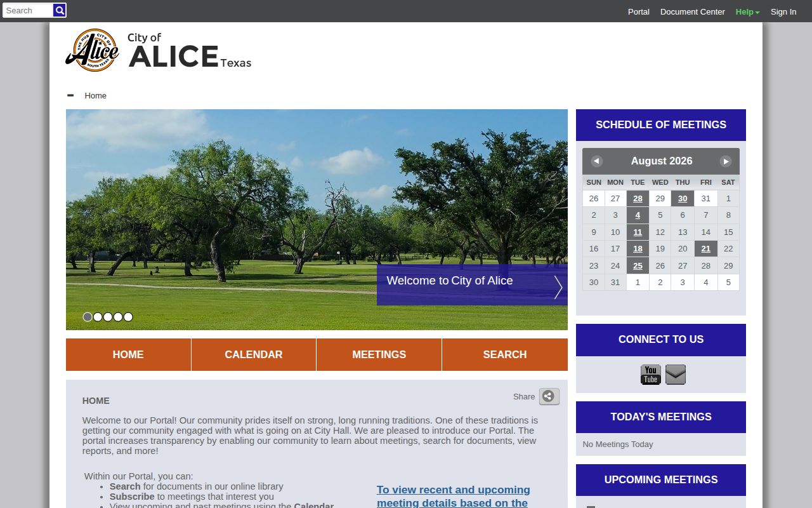Select the fifth slideshow dot
This screenshot has width=812, height=508.
click(128, 317)
